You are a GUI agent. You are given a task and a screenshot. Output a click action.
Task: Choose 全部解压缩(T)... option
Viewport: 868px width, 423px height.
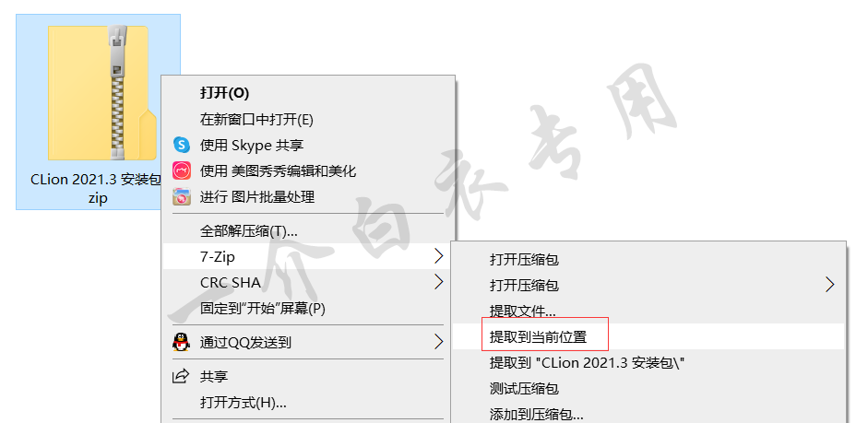click(248, 230)
